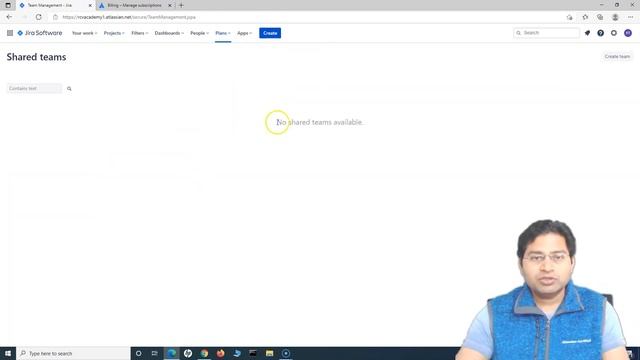This screenshot has height=360, width=640.
Task: Open the circular recorder app on the taskbar
Action: pyautogui.click(x=286, y=353)
